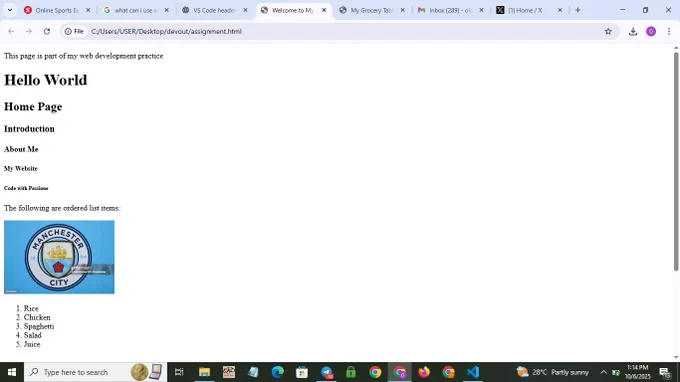The height and width of the screenshot is (382, 680).
Task: Open the notification center icon
Action: click(665, 372)
